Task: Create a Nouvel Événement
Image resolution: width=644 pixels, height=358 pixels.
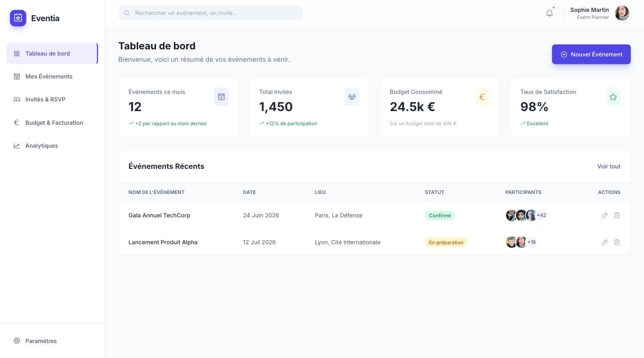Action: 591,54
